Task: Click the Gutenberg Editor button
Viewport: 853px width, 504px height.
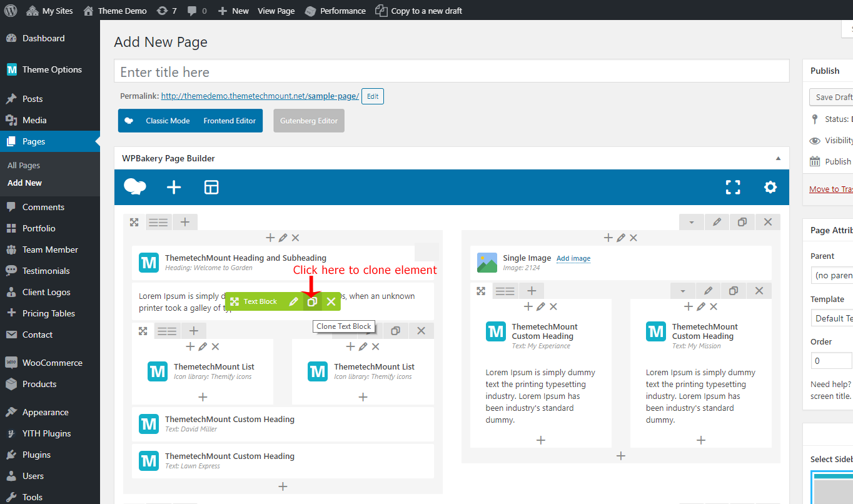Action: (x=309, y=121)
